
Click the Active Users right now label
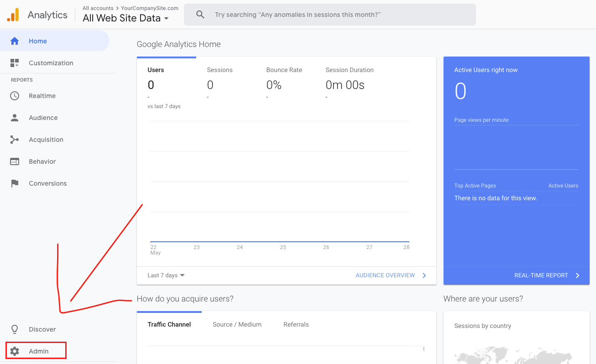[x=486, y=70]
